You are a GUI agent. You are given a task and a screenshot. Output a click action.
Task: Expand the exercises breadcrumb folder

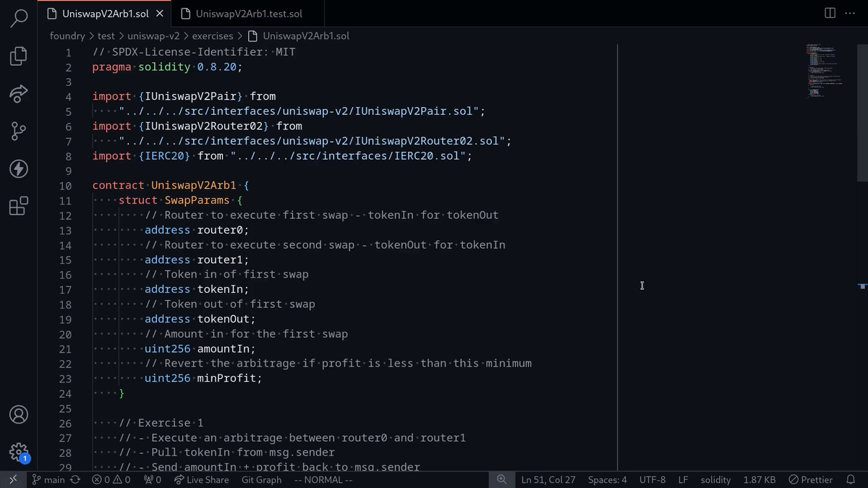pos(213,35)
